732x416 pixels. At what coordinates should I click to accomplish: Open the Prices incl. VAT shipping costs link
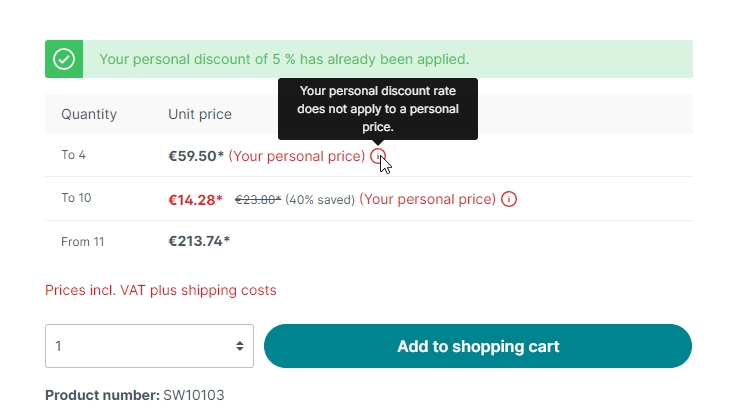click(160, 290)
